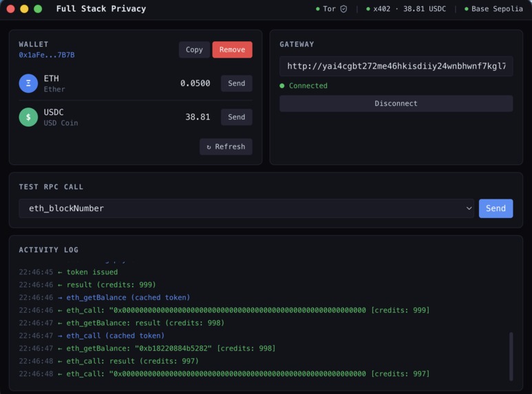Click the ACTIVITY LOG heading
The image size is (532, 394).
coord(48,250)
